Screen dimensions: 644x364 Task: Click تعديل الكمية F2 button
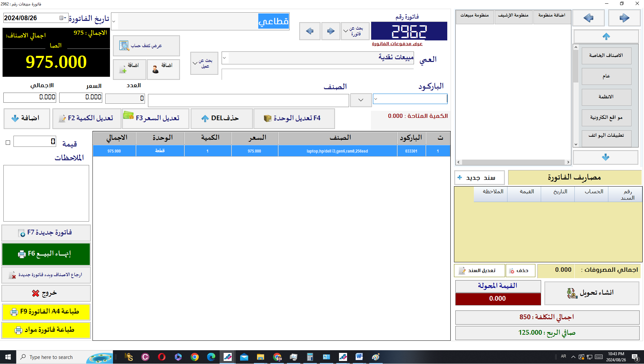[x=87, y=119]
